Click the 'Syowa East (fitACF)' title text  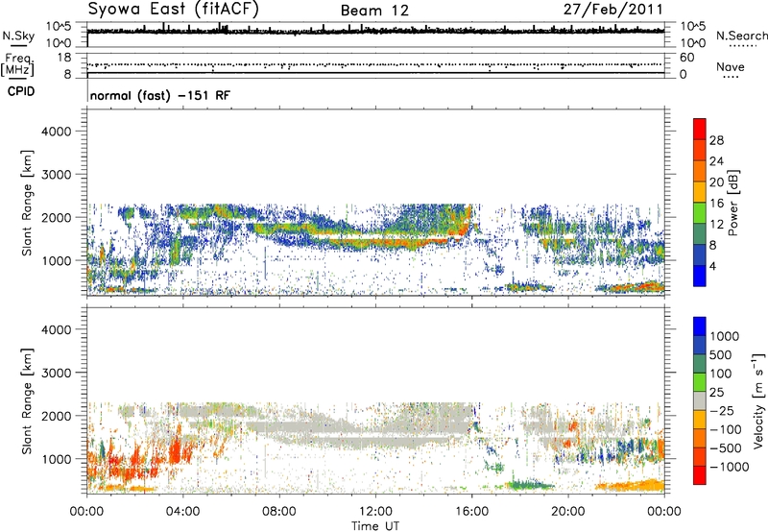[x=174, y=9]
